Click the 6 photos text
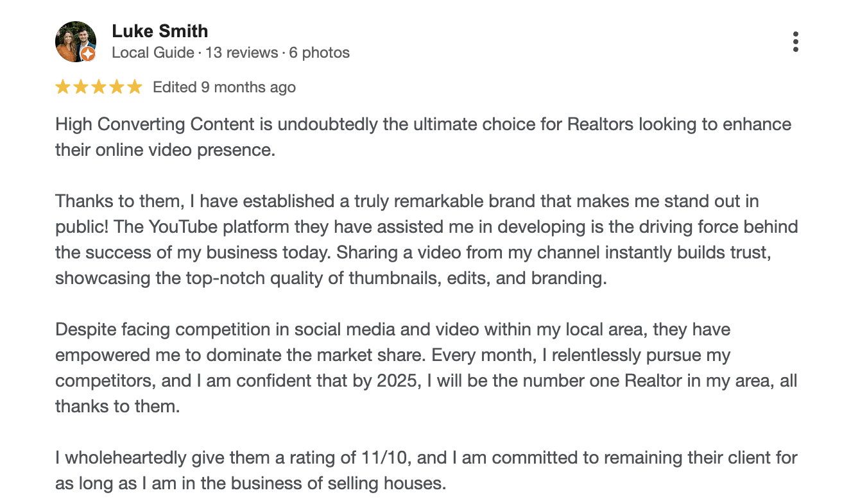 pyautogui.click(x=319, y=53)
